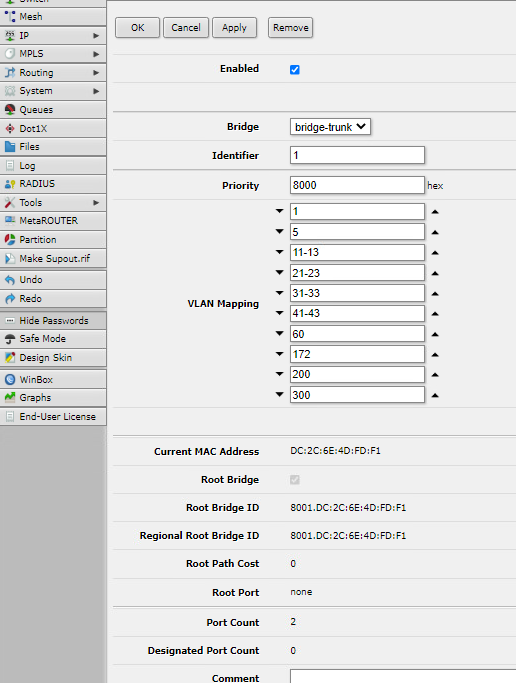The width and height of the screenshot is (516, 683).
Task: Expand the IP submenu arrow
Action: (96, 35)
